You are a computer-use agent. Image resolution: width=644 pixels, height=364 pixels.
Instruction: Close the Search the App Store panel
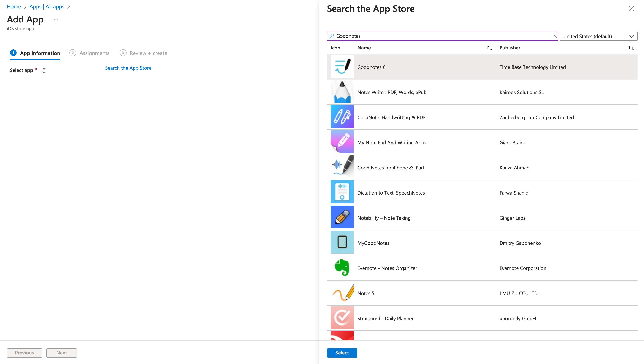coord(631,9)
